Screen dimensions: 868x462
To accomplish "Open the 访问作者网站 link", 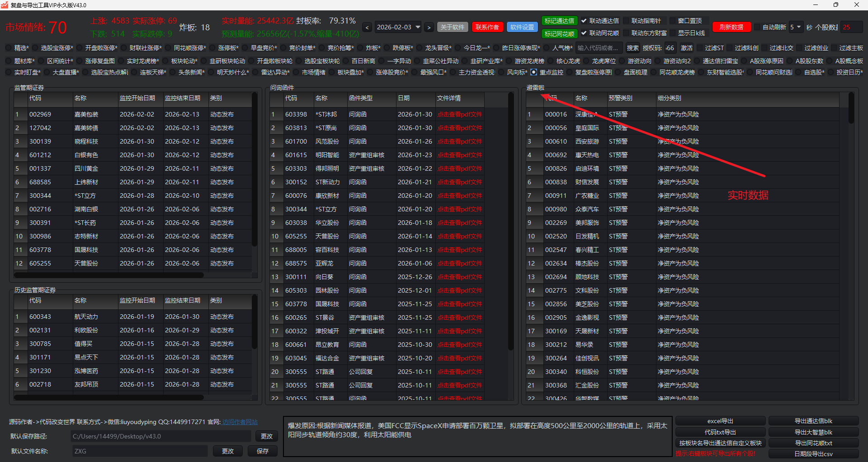I will coord(240,422).
